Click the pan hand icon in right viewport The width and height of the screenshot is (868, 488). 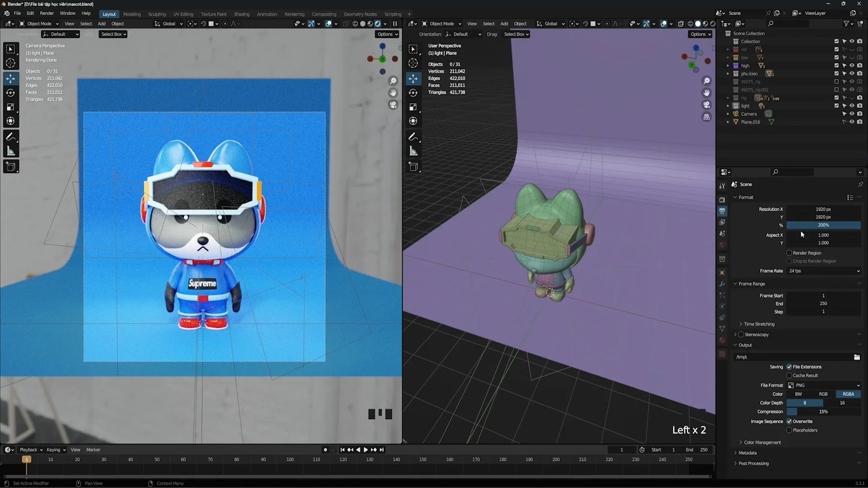coord(706,93)
